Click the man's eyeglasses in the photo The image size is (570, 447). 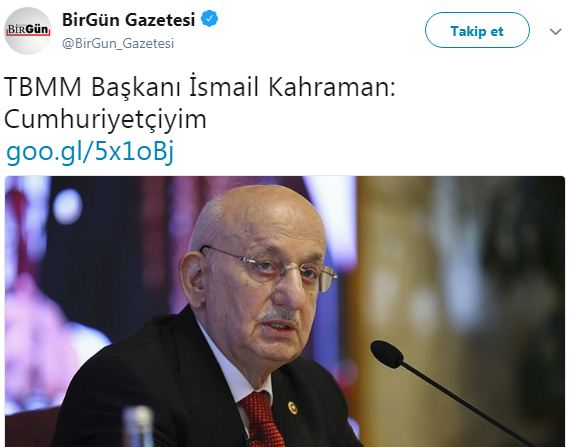(269, 267)
